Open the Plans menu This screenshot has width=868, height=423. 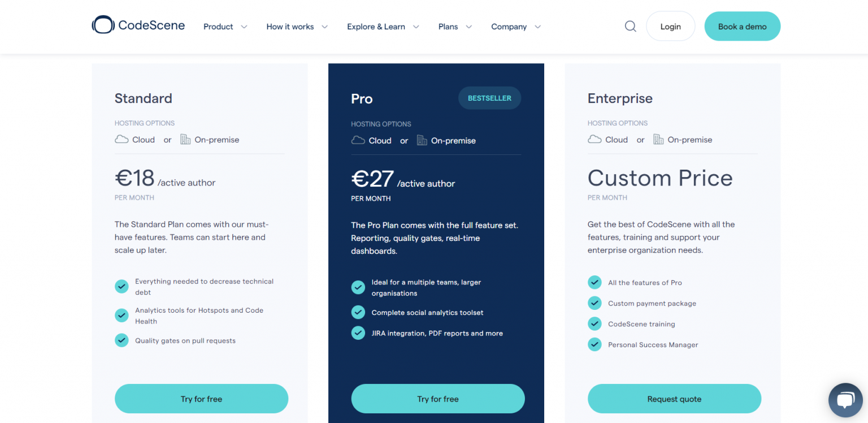(x=455, y=27)
